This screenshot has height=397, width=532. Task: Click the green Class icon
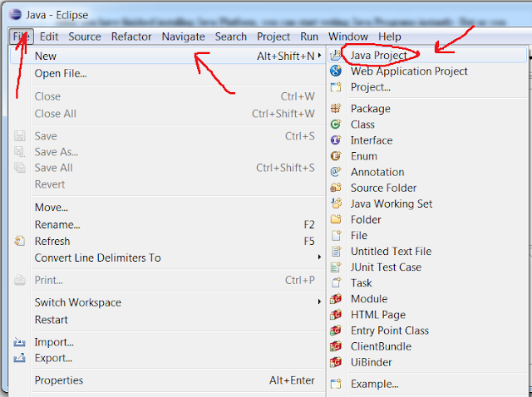click(336, 124)
